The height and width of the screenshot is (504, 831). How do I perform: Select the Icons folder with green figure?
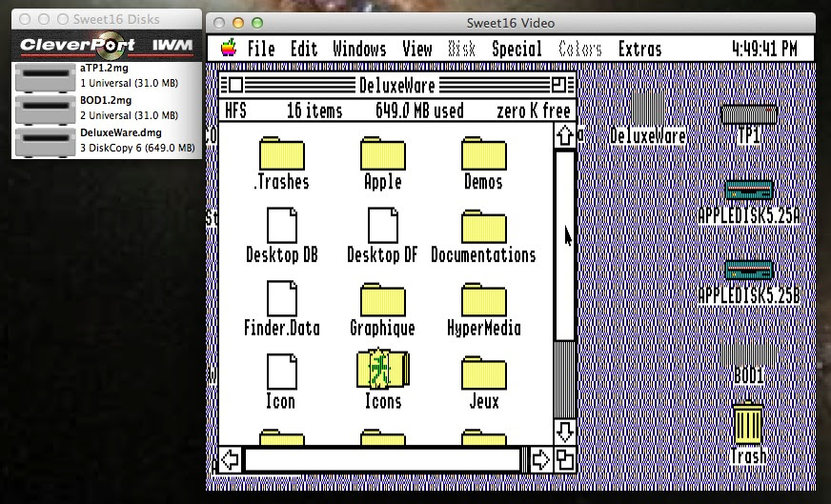tap(383, 369)
